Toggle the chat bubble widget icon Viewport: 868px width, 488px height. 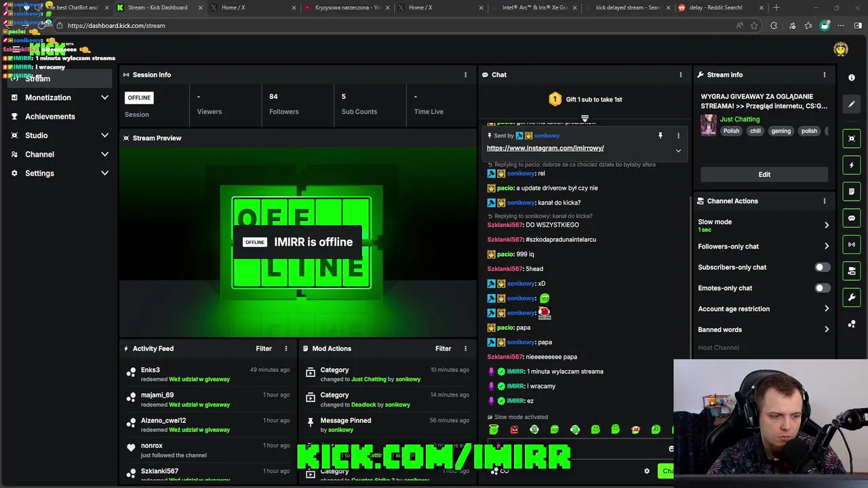tap(852, 218)
